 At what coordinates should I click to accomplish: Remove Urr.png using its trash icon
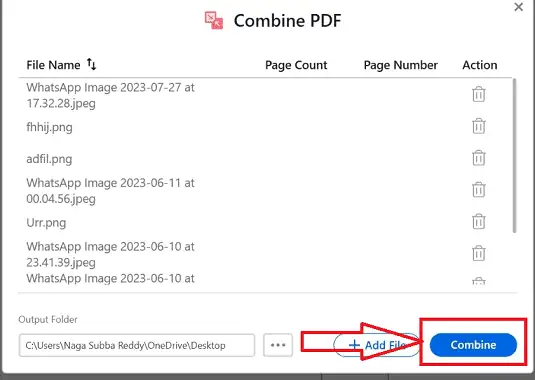pos(479,221)
